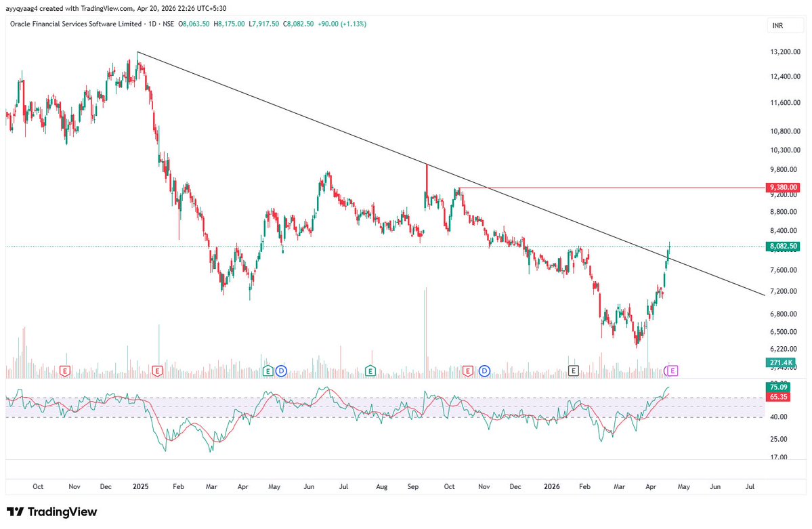Click the Jun label under 2025 on time axis
The height and width of the screenshot is (529, 812).
click(x=309, y=486)
